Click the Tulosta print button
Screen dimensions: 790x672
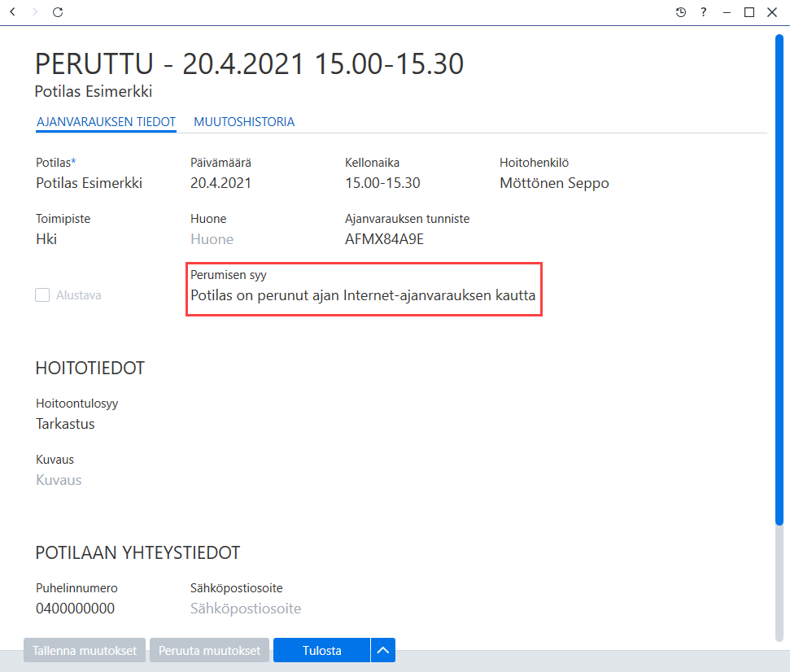coord(322,650)
